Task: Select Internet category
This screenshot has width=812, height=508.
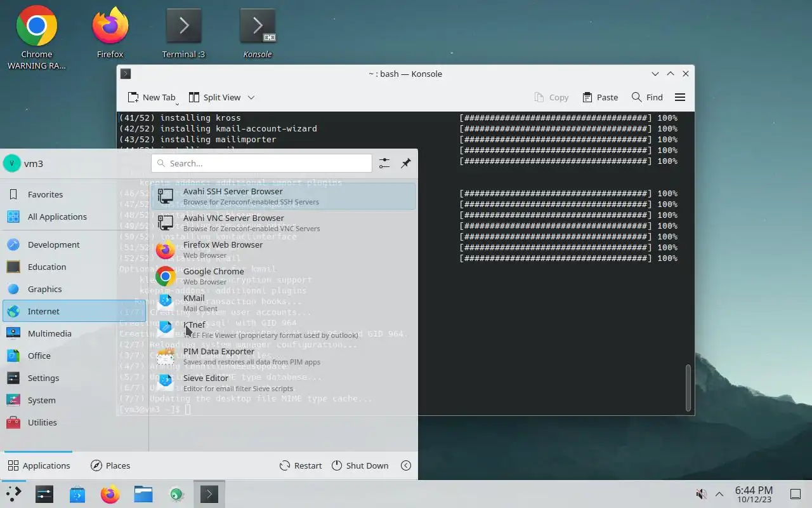Action: click(x=74, y=311)
